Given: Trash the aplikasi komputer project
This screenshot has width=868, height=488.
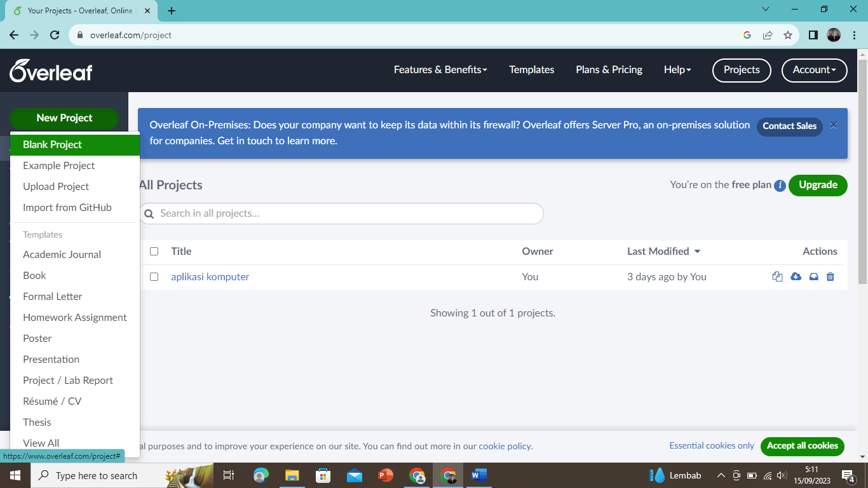Looking at the screenshot, I should (830, 276).
